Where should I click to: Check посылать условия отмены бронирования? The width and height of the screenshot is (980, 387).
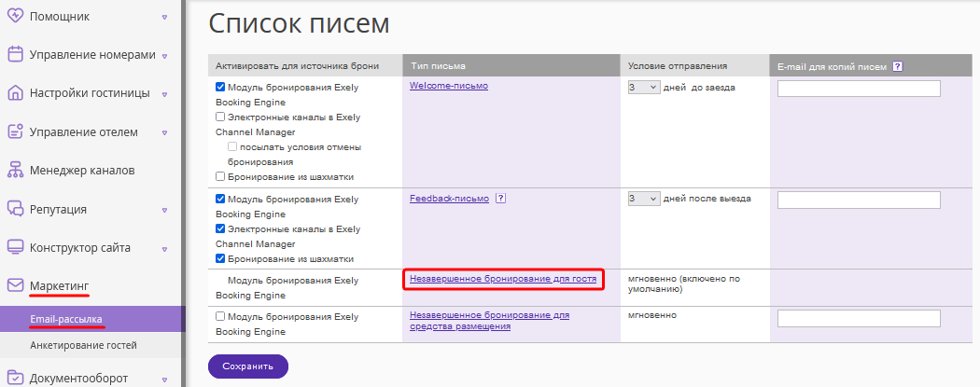[232, 146]
